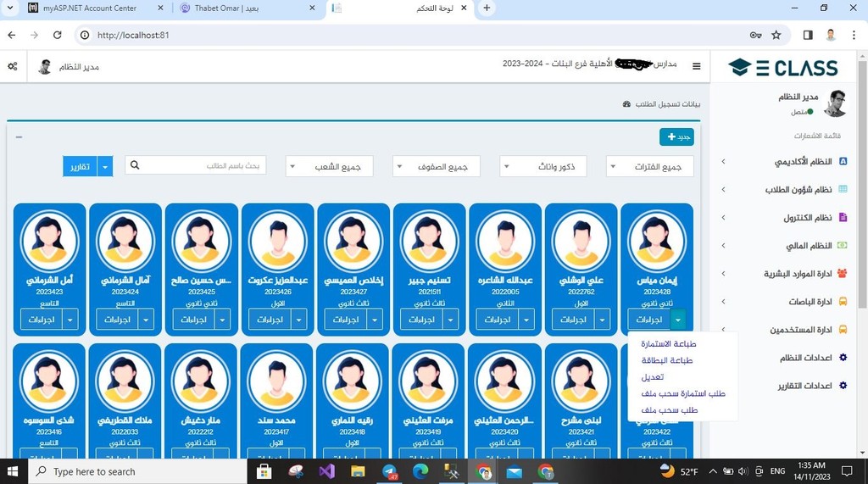868x484 pixels.
Task: Click the student affairs table icon
Action: (x=843, y=189)
